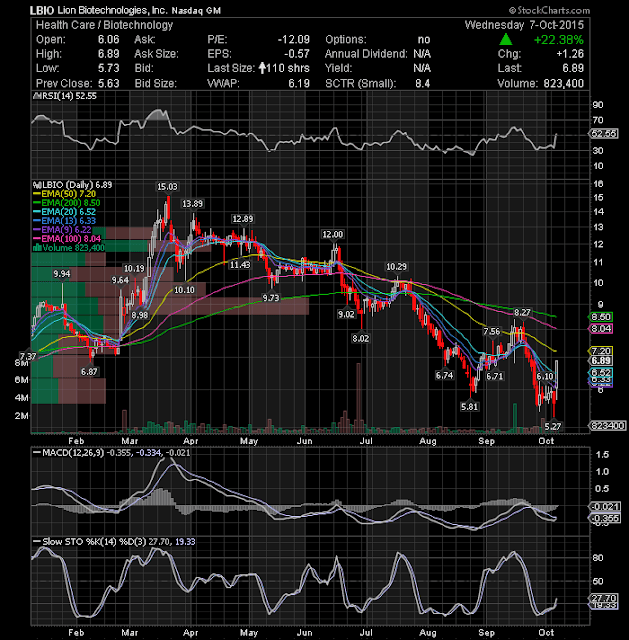
Task: Click the '823400' volume tag on right axis
Action: click(607, 426)
